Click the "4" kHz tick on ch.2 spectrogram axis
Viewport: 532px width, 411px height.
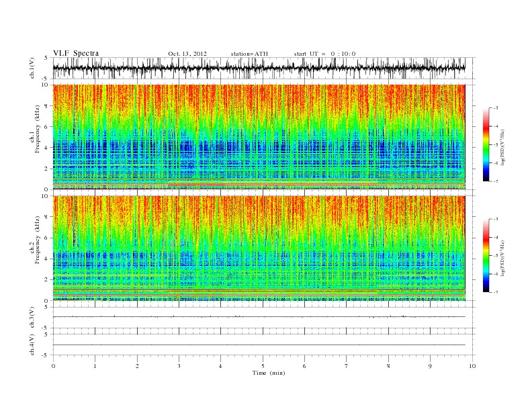47,259
